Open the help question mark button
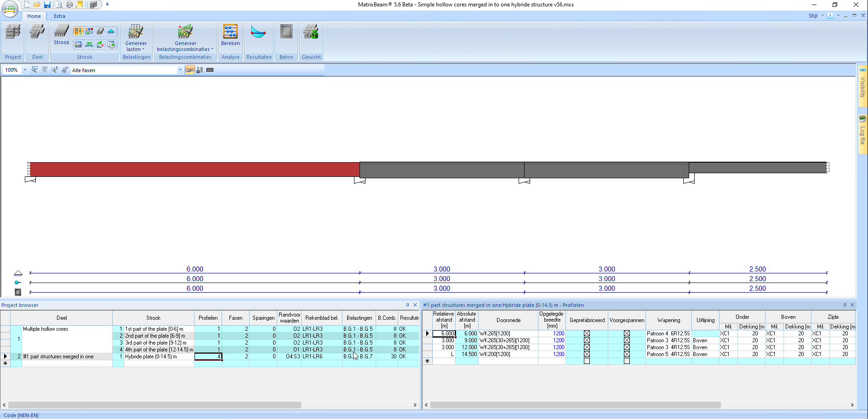868x419 pixels. (830, 16)
